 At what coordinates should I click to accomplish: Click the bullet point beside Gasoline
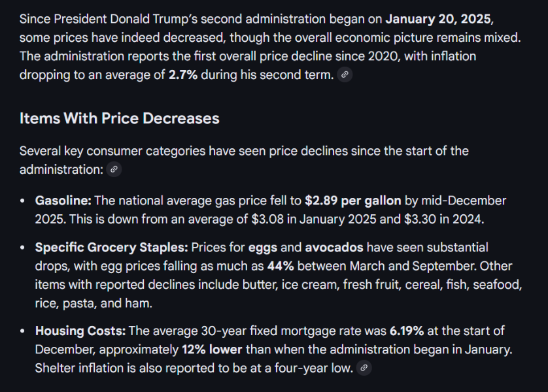point(23,201)
